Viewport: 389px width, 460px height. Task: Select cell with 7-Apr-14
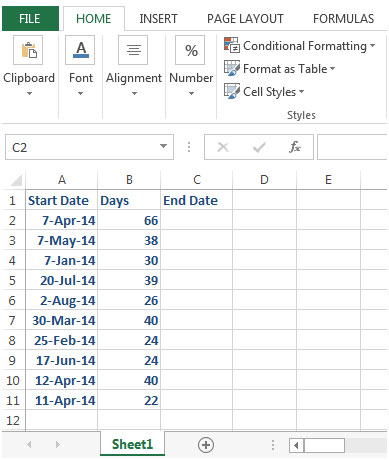pyautogui.click(x=62, y=220)
